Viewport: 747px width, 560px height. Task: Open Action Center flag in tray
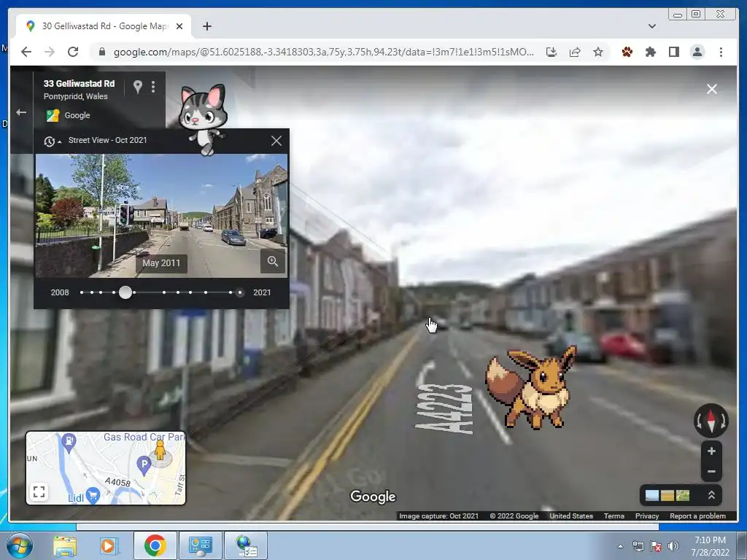point(656,546)
